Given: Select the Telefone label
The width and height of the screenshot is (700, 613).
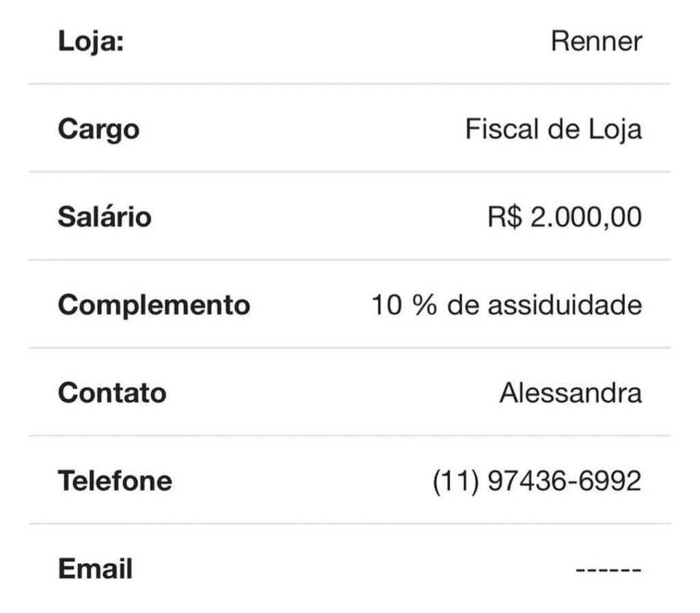Looking at the screenshot, I should pos(115,481).
